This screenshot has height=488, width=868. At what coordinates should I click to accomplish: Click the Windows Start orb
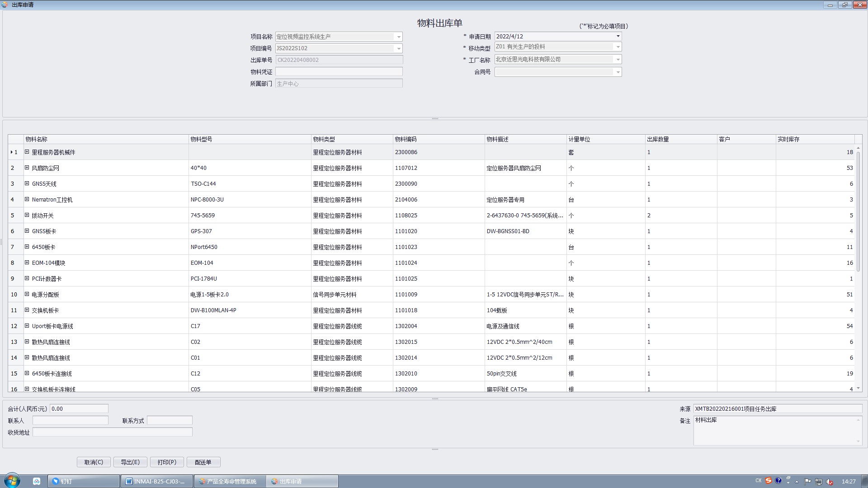(12, 481)
